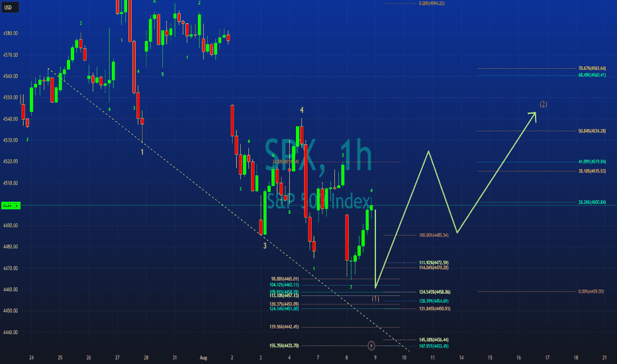
Task: Click the 4560.00 price axis label
Action: (x=10, y=76)
